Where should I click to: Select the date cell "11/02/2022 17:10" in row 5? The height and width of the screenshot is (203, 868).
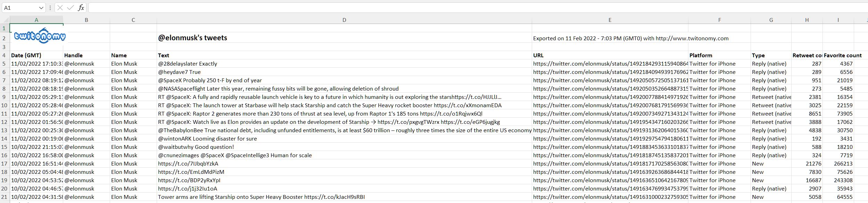tap(36, 64)
